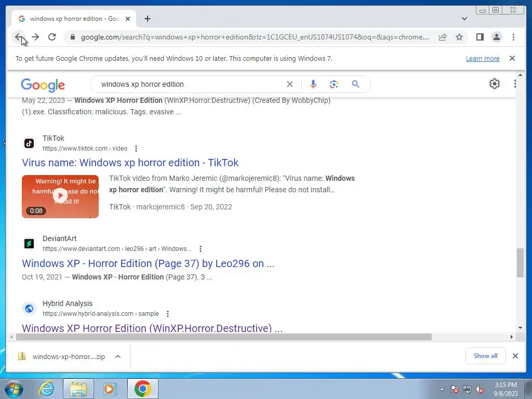Open Windows Explorer from the taskbar
The width and height of the screenshot is (532, 399).
(78, 389)
